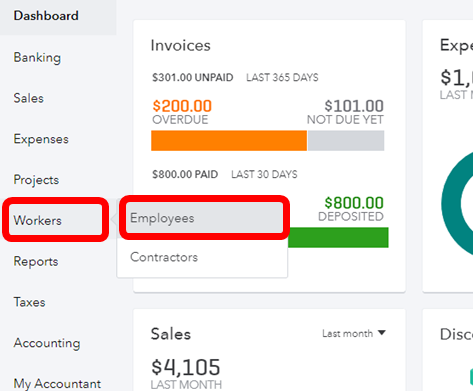The width and height of the screenshot is (473, 391).
Task: Open Accounting from the left navigation
Action: pyautogui.click(x=47, y=343)
